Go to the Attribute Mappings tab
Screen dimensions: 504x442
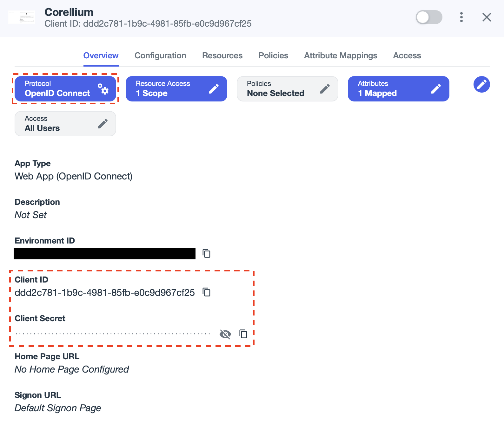click(x=341, y=55)
